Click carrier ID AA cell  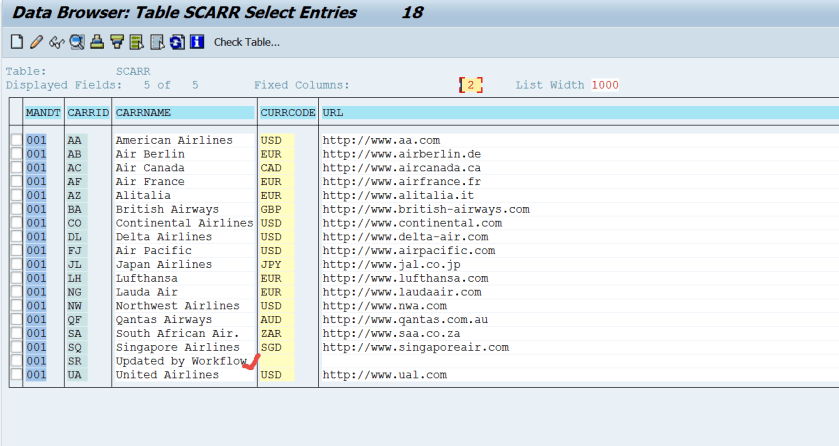[77, 140]
